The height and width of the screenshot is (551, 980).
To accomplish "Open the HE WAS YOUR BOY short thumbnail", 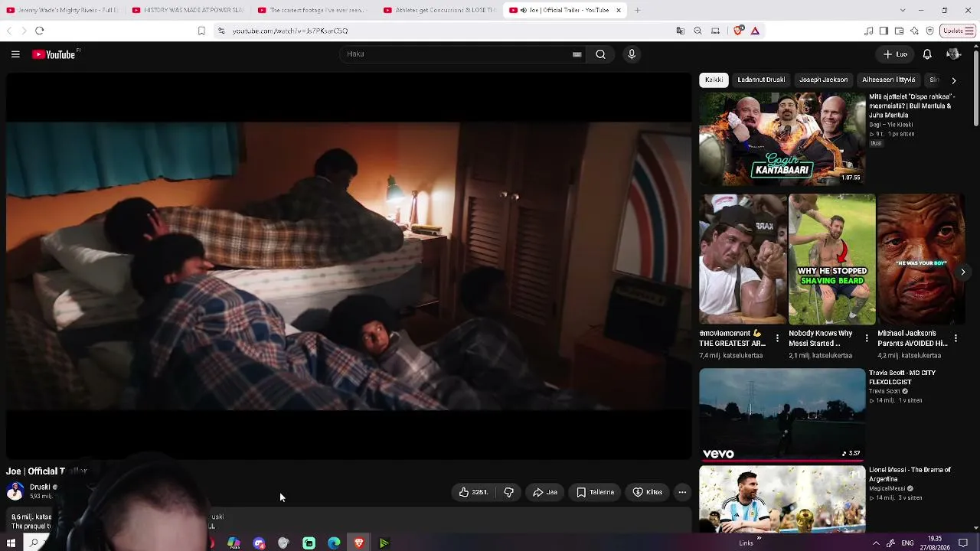I will point(920,259).
